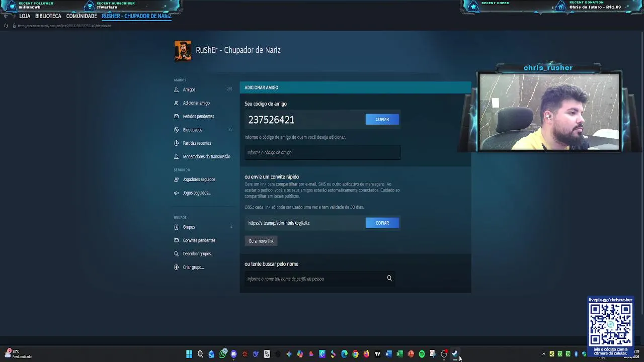Click Gerar novo link button
The width and height of the screenshot is (644, 362).
pyautogui.click(x=261, y=241)
